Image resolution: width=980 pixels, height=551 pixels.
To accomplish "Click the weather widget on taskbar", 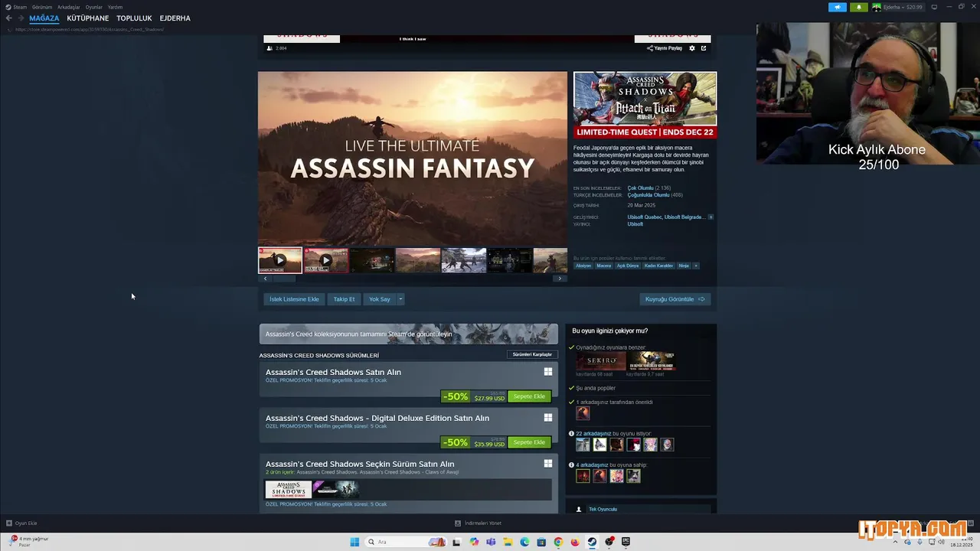I will (29, 541).
